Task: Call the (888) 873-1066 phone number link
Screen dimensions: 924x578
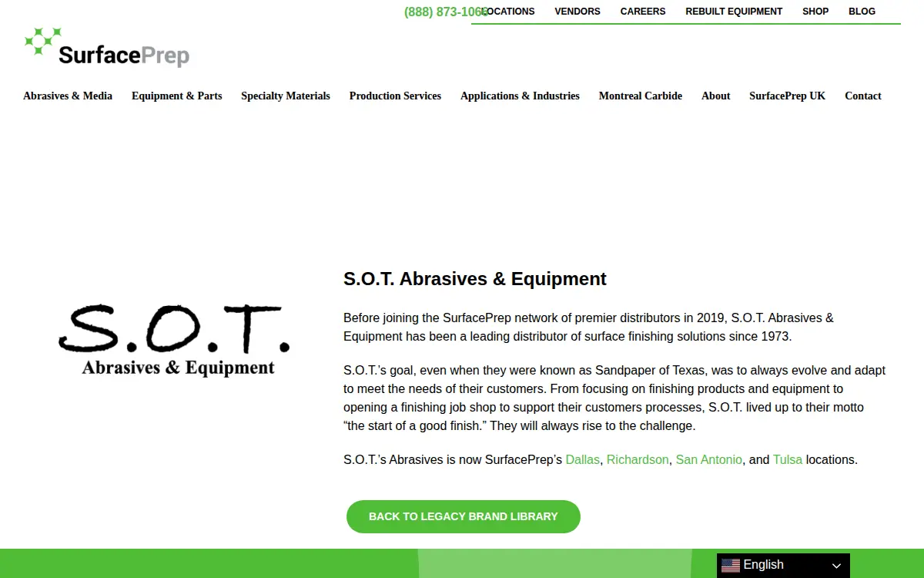Action: click(446, 12)
